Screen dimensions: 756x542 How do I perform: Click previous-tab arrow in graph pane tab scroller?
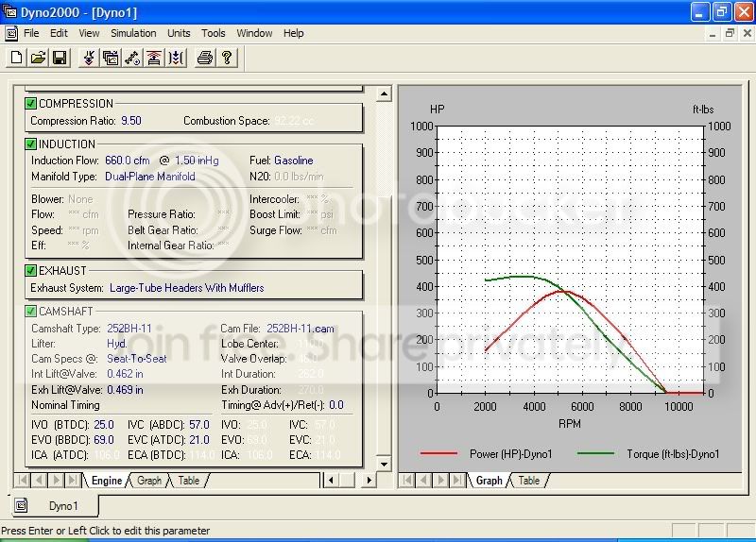(423, 480)
